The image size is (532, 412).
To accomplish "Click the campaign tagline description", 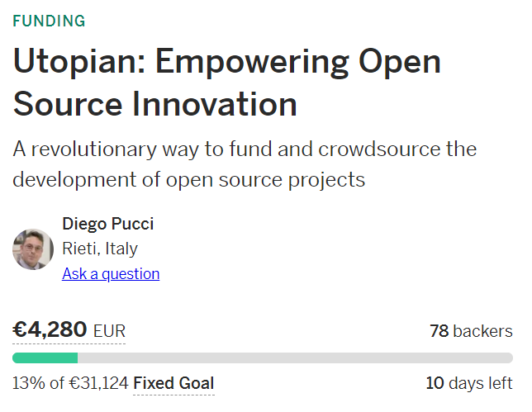I will click(x=245, y=164).
